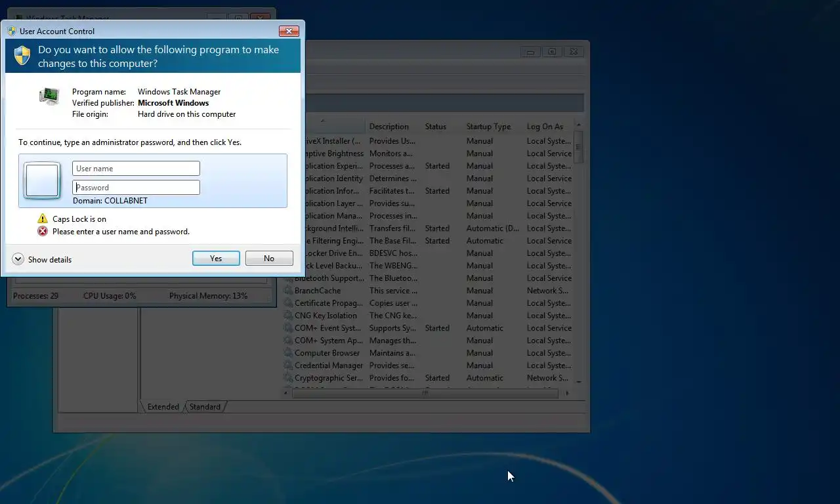Click 'Processes: 29' in Task Manager status bar
The image size is (840, 504).
pos(35,296)
